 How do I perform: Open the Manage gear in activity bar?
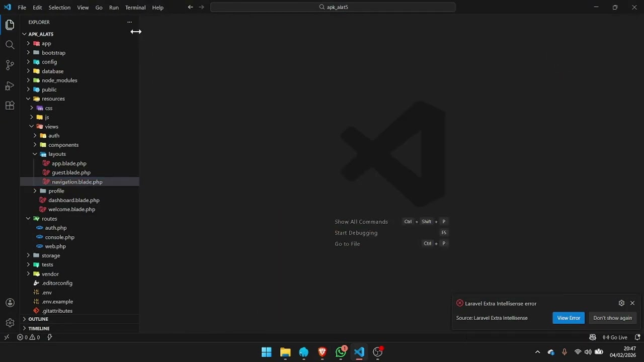click(10, 323)
